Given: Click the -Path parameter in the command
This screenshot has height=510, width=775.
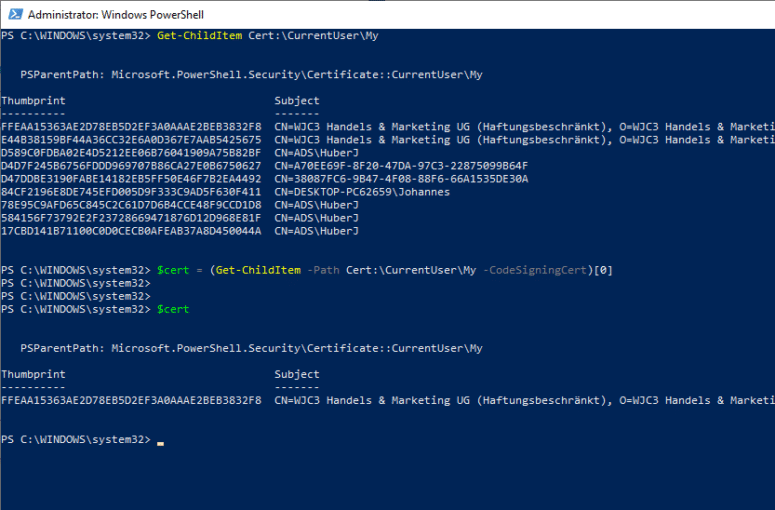Looking at the screenshot, I should 323,270.
